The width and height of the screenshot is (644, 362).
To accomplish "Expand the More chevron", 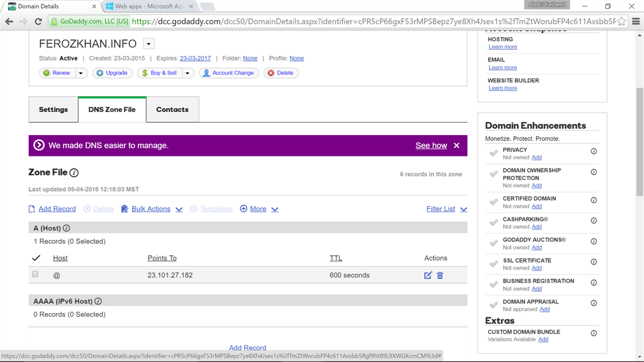I will [x=275, y=209].
